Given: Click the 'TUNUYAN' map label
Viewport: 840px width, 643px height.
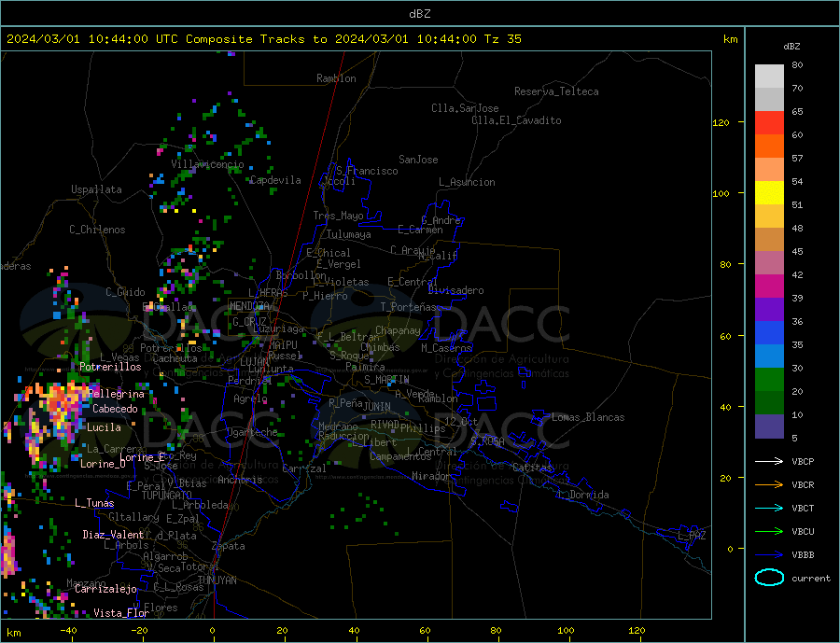Looking at the screenshot, I should [x=217, y=580].
